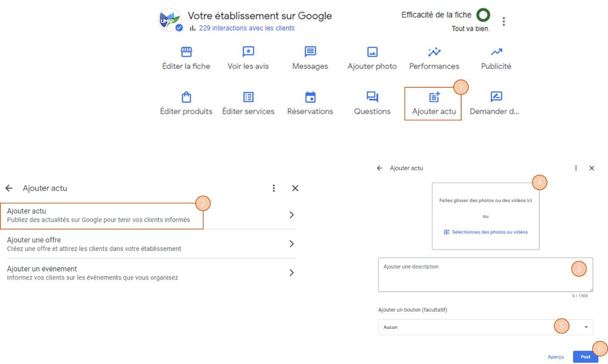Open Éditer services list icon
The height and width of the screenshot is (364, 608).
pyautogui.click(x=248, y=97)
